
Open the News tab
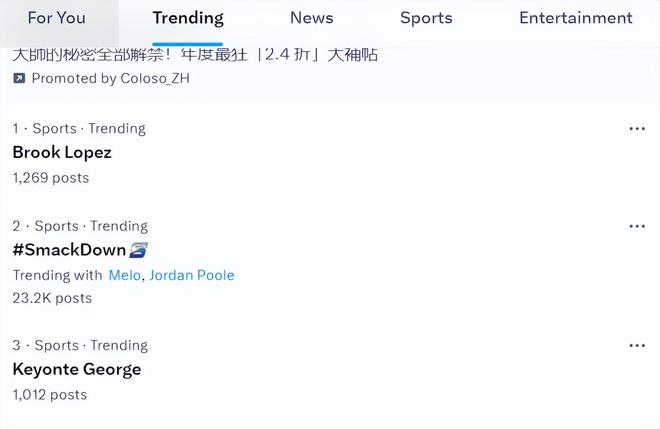311,18
